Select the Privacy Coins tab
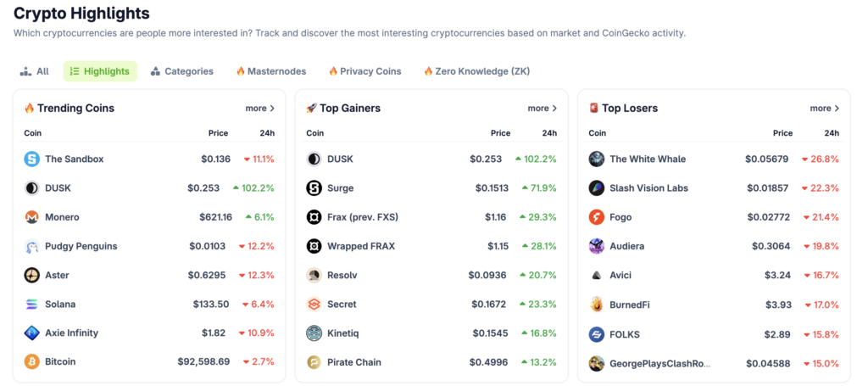 point(364,71)
